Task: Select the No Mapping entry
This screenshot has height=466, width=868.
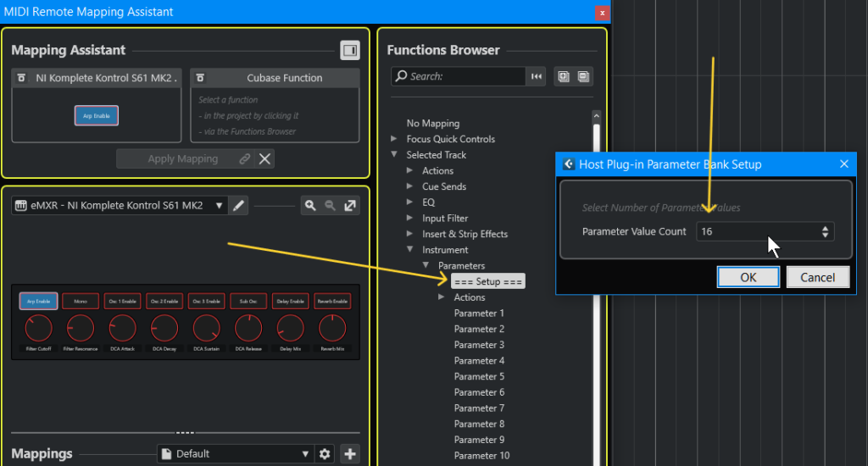Action: [x=433, y=124]
